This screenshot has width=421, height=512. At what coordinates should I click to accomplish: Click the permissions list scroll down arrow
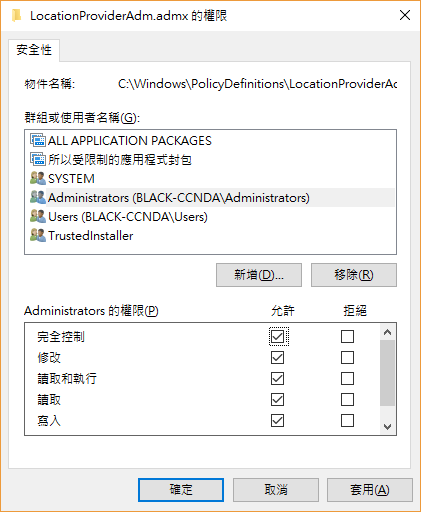[387, 427]
